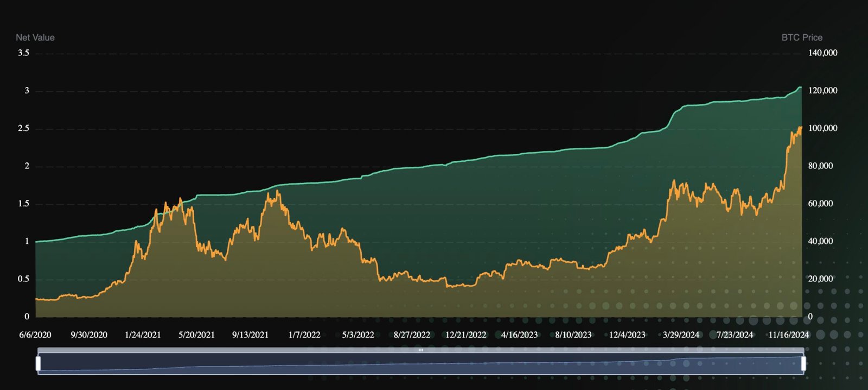Click the BTC Price axis title
Screen dimensions: 868x390
(802, 37)
